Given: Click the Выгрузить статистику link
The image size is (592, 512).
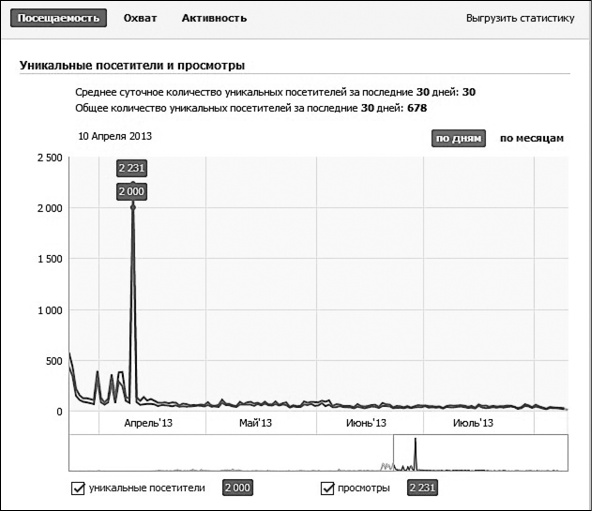Looking at the screenshot, I should 520,18.
